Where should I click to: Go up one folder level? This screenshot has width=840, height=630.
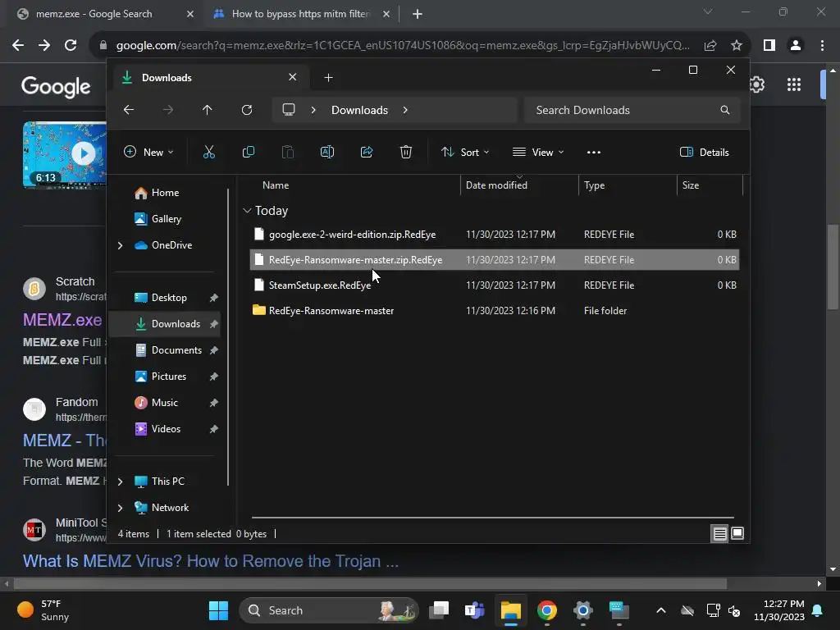(208, 110)
